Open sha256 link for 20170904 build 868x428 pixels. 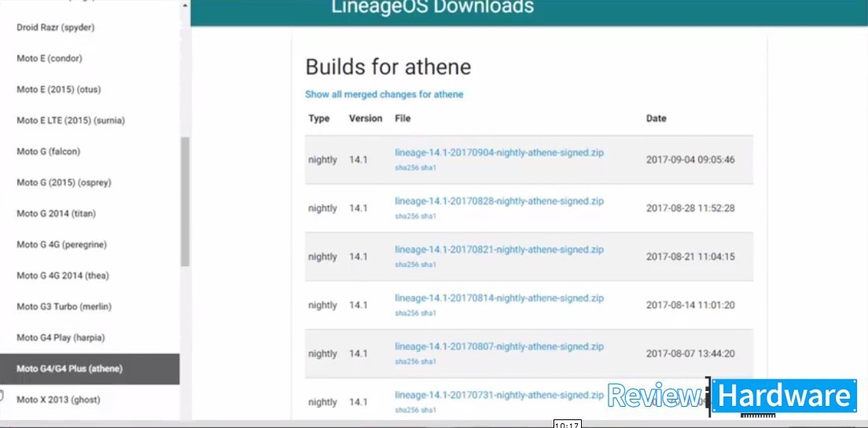click(406, 168)
